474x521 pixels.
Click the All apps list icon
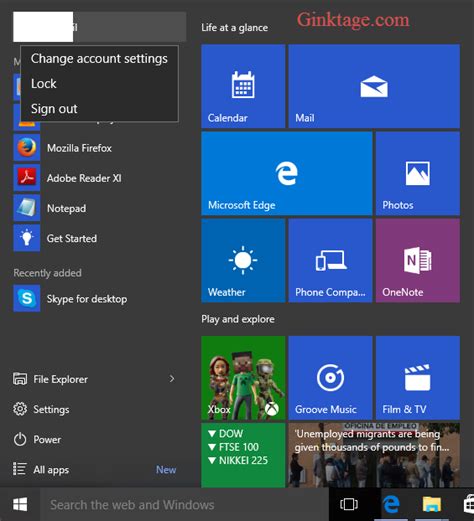[20, 469]
